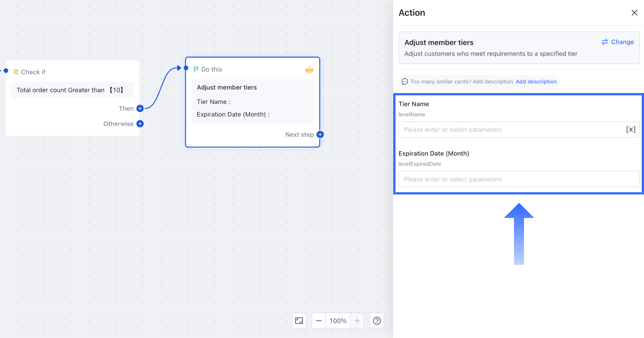This screenshot has width=644, height=338.
Task: Click the 100% zoom level display
Action: click(338, 321)
